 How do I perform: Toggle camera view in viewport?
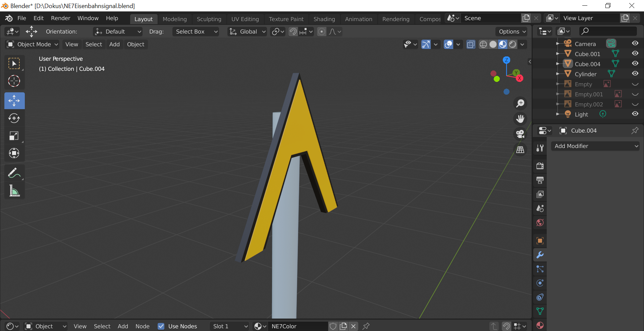click(x=520, y=134)
